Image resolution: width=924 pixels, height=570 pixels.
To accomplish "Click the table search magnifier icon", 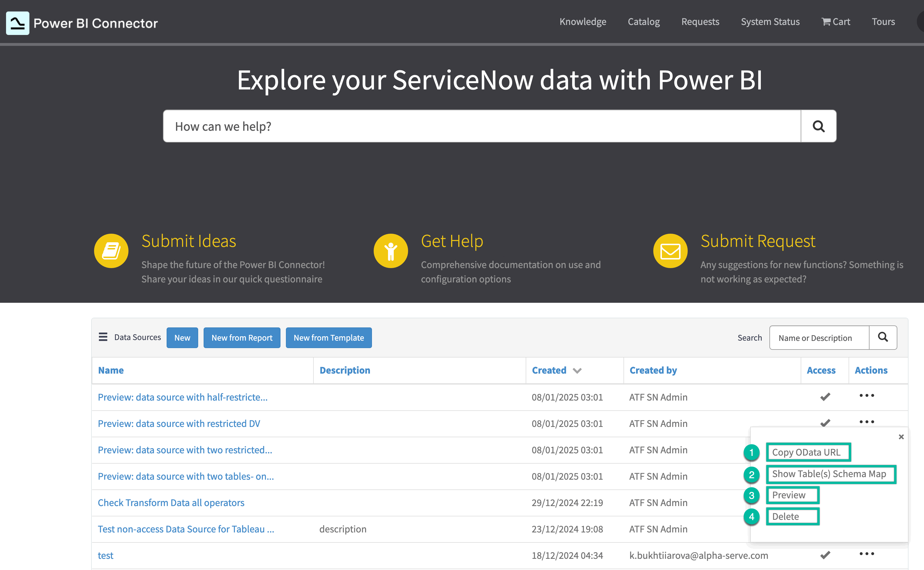I will [x=882, y=337].
